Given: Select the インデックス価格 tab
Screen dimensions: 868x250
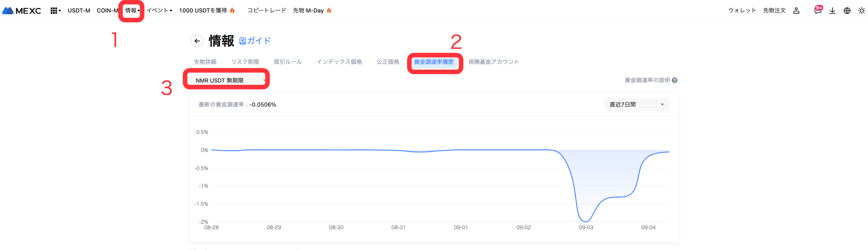Looking at the screenshot, I should click(x=339, y=62).
